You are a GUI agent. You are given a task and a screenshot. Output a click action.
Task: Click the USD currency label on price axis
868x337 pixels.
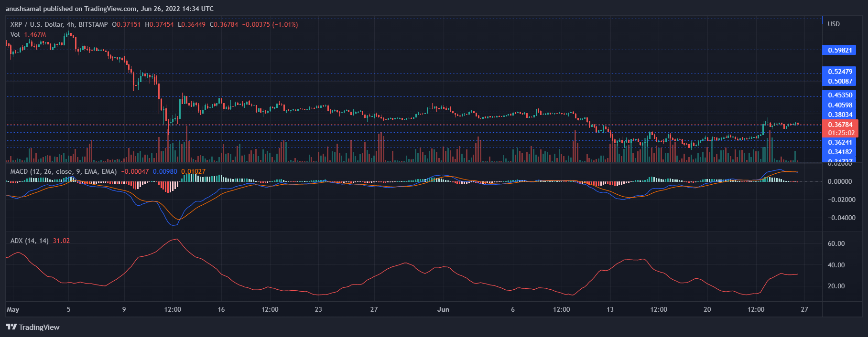[x=834, y=24]
